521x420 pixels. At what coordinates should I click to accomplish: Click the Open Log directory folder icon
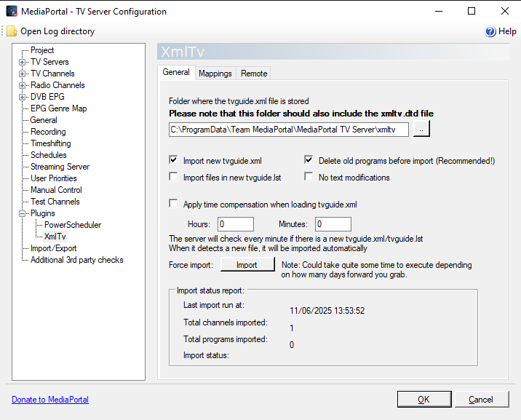[x=12, y=31]
